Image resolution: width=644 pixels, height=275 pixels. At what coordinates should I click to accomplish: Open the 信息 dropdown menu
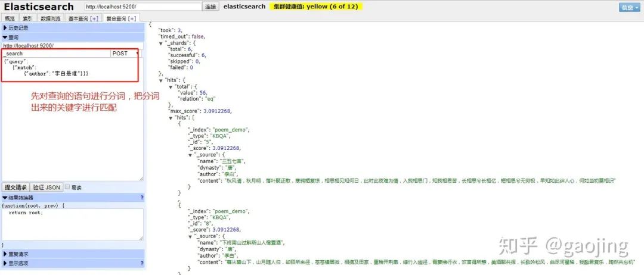point(629,7)
